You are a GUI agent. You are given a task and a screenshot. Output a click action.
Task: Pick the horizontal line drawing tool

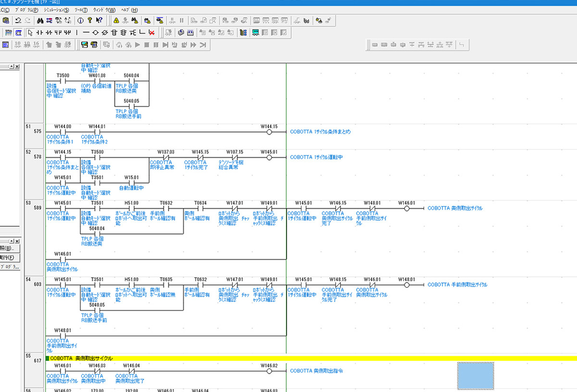pos(86,33)
